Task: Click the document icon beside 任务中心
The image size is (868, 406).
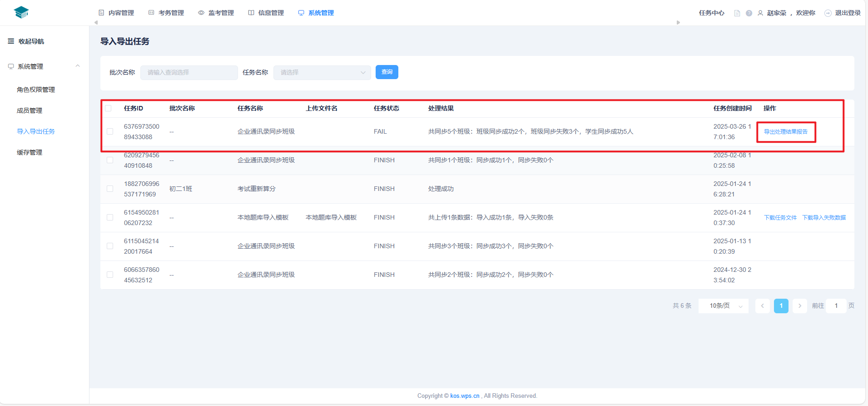Action: tap(737, 13)
